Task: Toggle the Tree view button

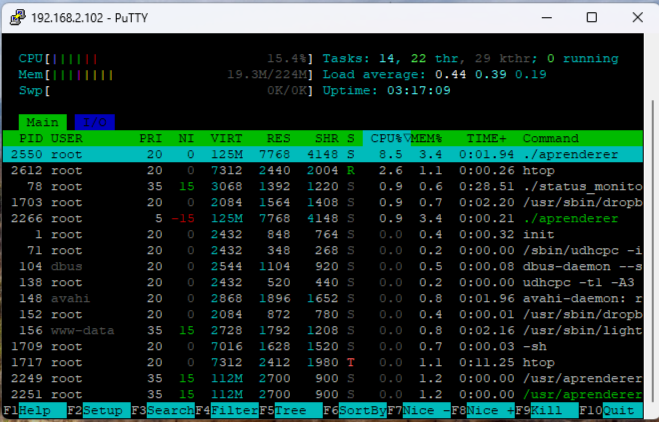Action: pos(294,410)
